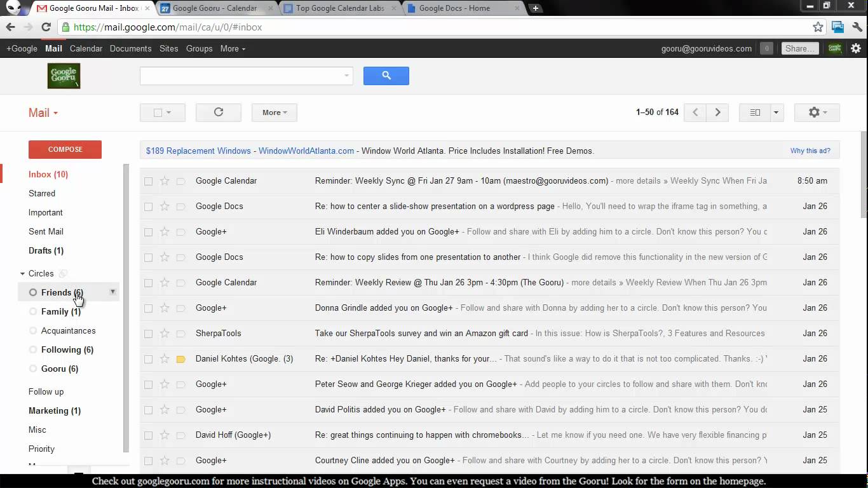Open a new browser tab
This screenshot has width=868, height=488.
[x=535, y=8]
